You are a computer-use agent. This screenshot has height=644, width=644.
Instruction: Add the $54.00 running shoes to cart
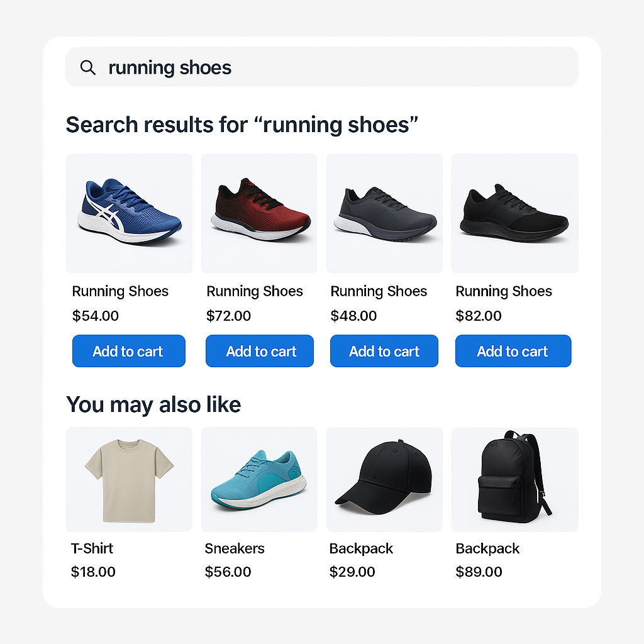128,351
